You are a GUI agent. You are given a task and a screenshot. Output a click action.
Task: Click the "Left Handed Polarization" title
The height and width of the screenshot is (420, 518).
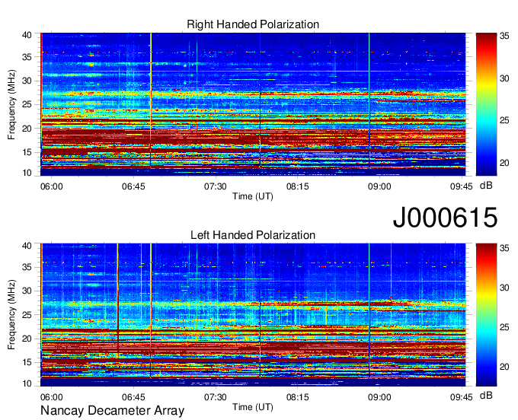pos(253,235)
